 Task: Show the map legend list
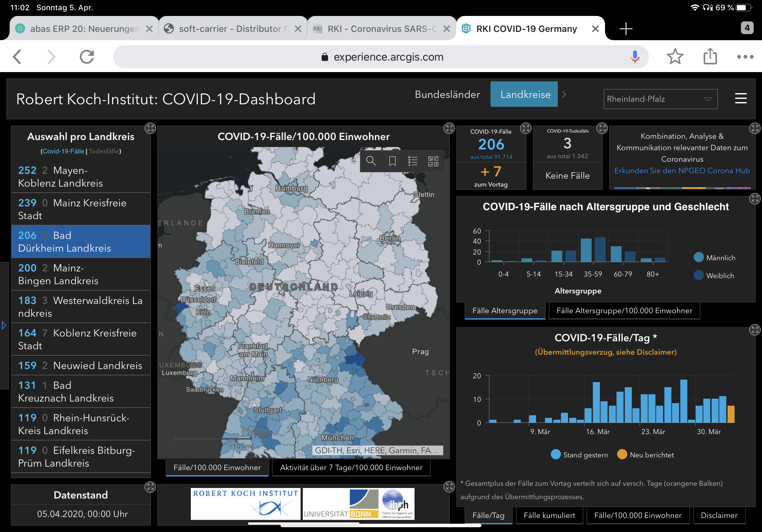pos(413,161)
